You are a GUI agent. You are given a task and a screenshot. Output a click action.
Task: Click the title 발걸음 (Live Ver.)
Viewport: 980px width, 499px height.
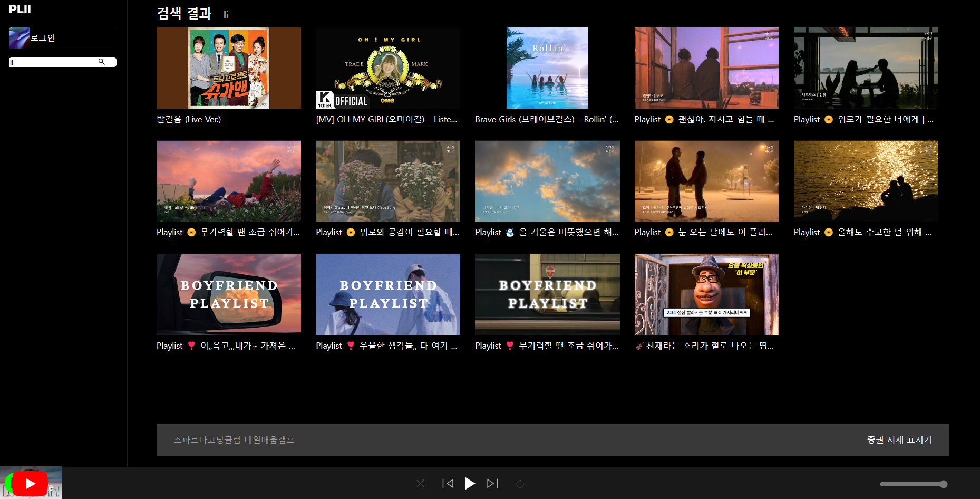click(x=189, y=119)
